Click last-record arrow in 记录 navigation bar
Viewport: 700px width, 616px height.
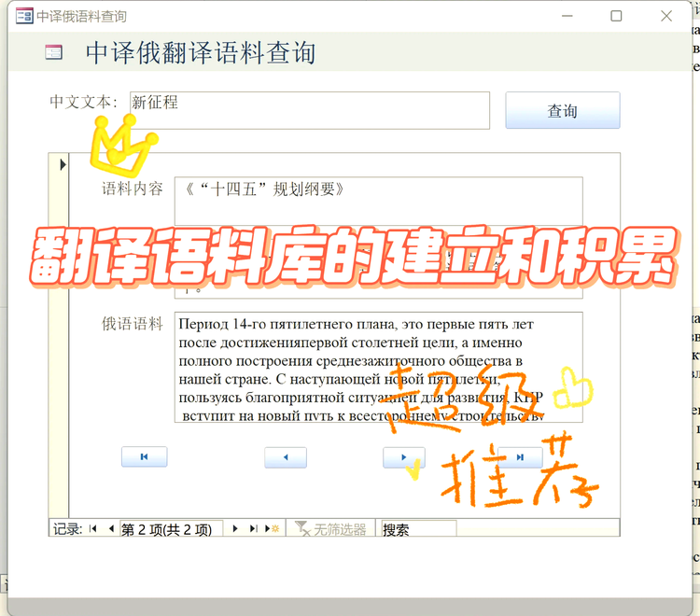pyautogui.click(x=253, y=529)
